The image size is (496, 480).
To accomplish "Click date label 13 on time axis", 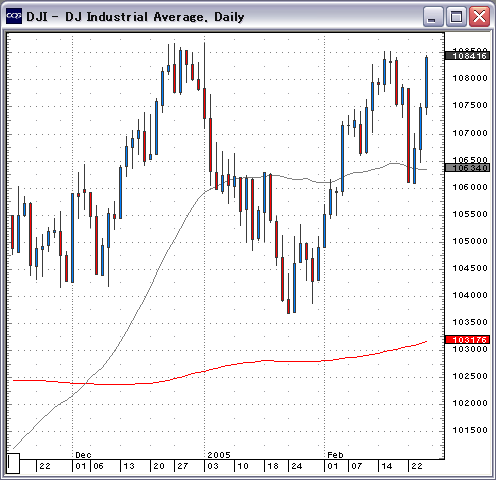I will (129, 466).
